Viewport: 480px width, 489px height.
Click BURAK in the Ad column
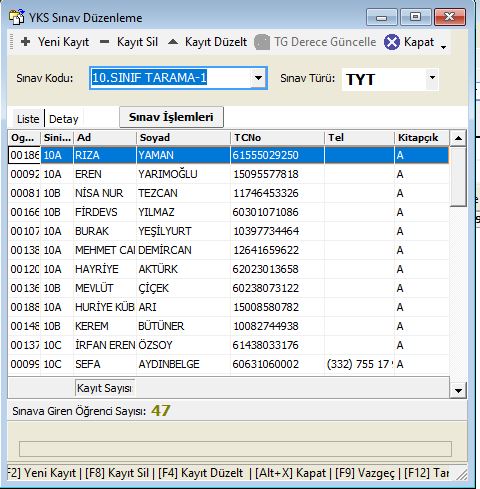click(x=92, y=231)
